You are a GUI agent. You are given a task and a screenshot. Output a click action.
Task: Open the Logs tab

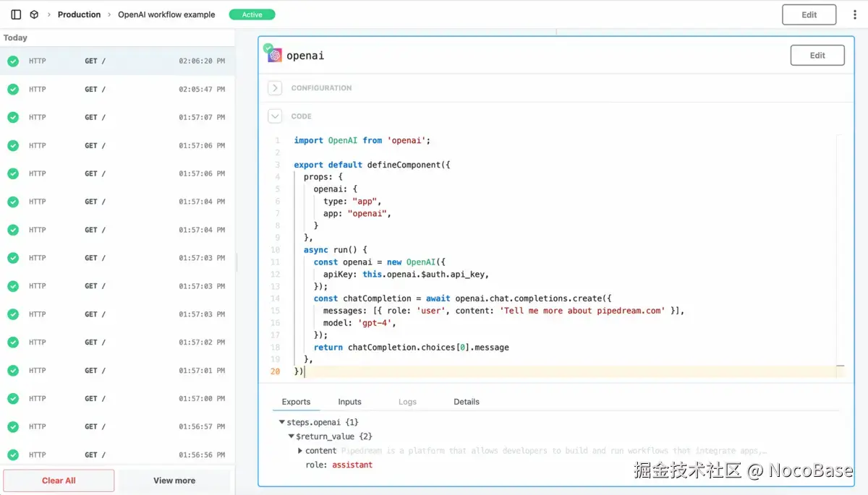(x=407, y=402)
